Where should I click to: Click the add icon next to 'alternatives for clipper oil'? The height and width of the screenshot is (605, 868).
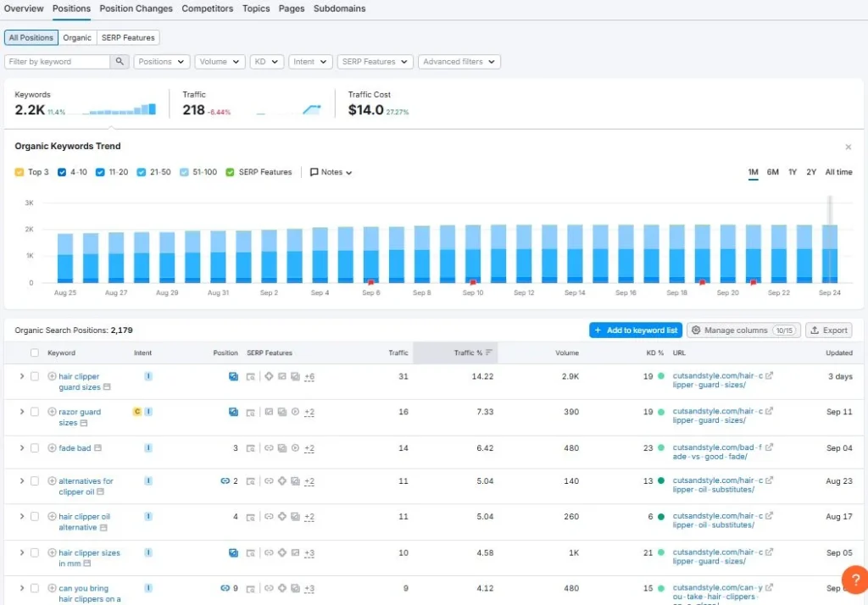coord(52,481)
